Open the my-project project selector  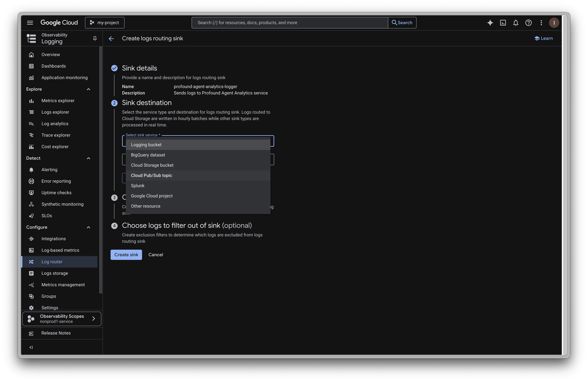[104, 23]
